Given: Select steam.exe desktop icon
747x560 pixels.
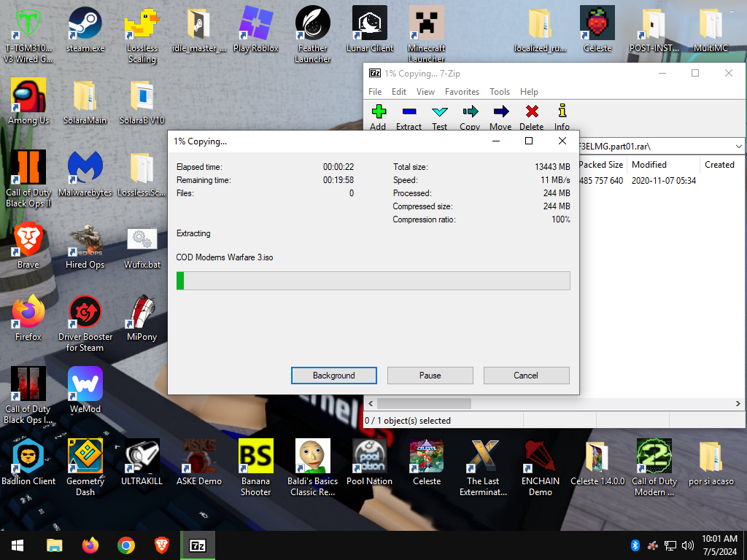Looking at the screenshot, I should pos(85,29).
